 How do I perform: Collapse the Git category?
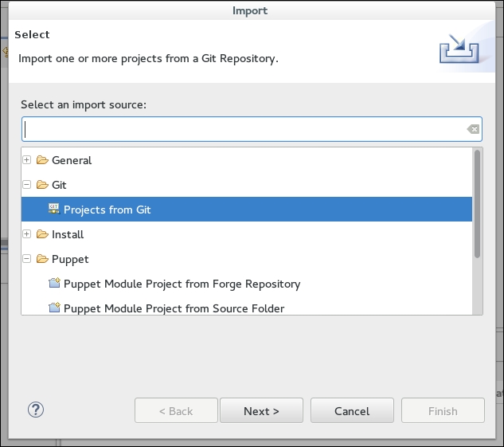(27, 185)
